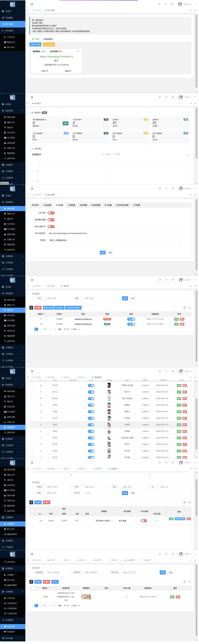The image size is (199, 644).
Task: Switch to the 短视频链接 tab
Action: click(48, 39)
